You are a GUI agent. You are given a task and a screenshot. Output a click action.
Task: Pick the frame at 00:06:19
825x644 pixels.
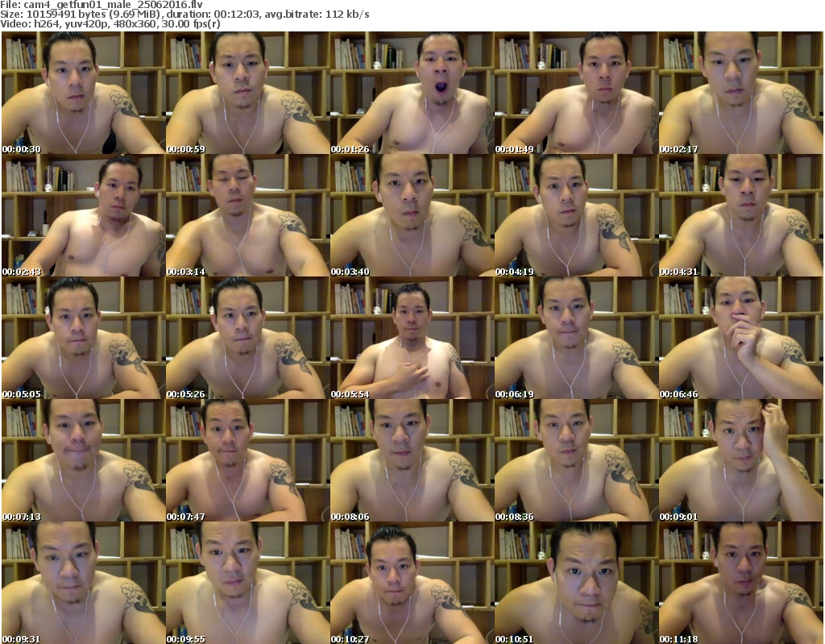click(576, 338)
